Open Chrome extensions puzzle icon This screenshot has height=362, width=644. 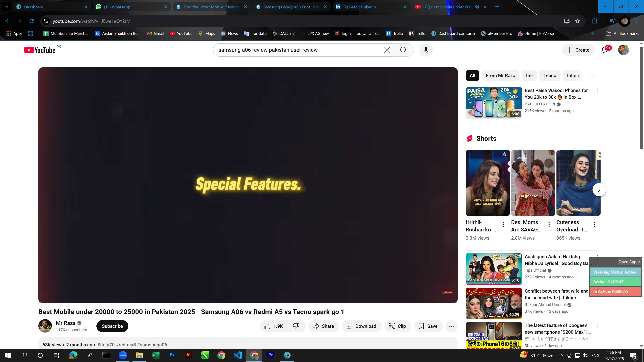595,21
